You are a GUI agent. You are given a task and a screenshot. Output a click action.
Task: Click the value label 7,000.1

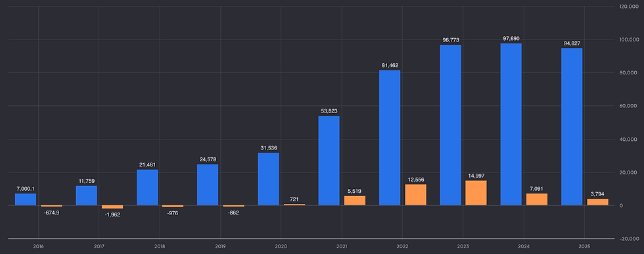coord(26,189)
